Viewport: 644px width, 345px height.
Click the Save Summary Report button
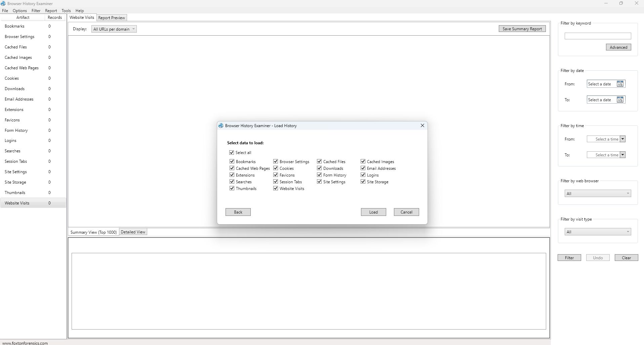pyautogui.click(x=522, y=29)
